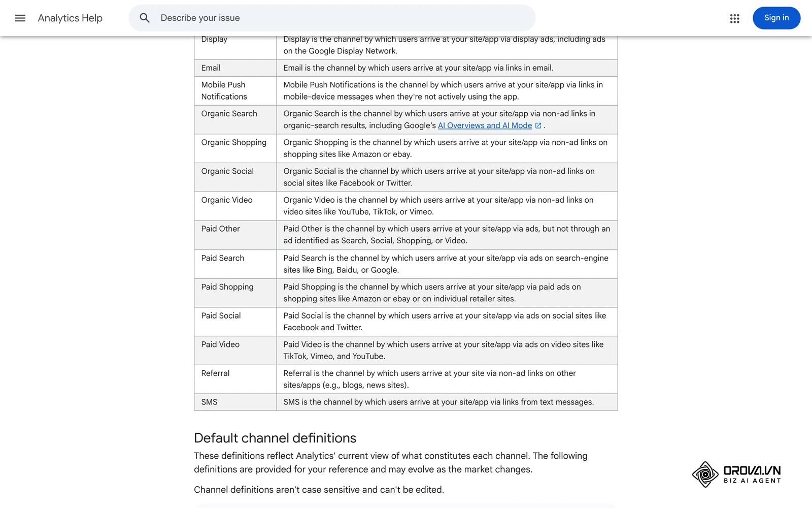
Task: Click the Referral channel name cell
Action: coord(235,379)
